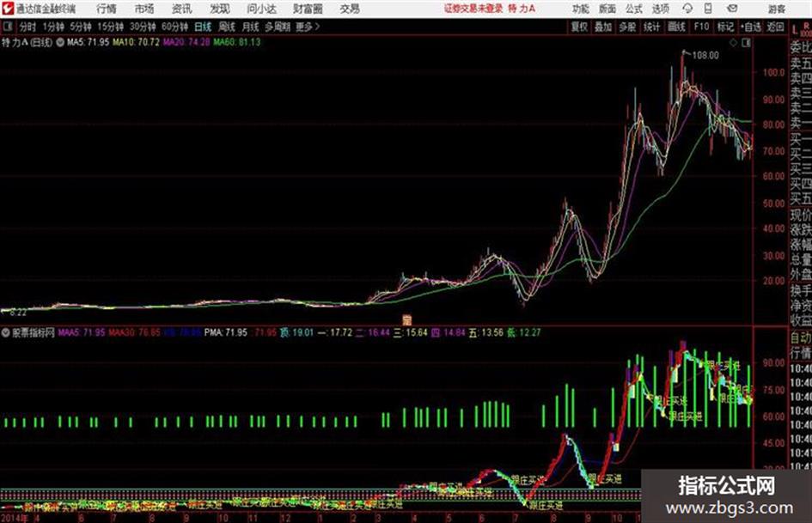
Task: Open the 功能 menu
Action: click(x=581, y=9)
